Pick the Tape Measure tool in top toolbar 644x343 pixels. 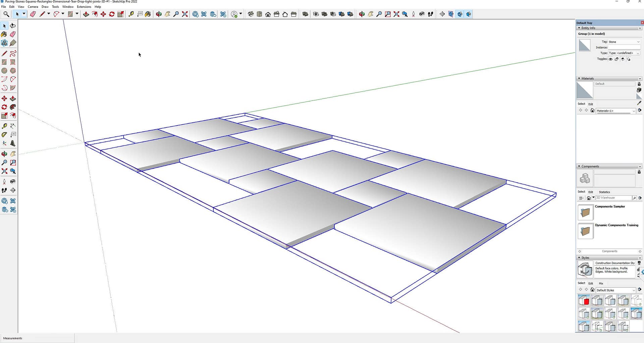tap(131, 14)
